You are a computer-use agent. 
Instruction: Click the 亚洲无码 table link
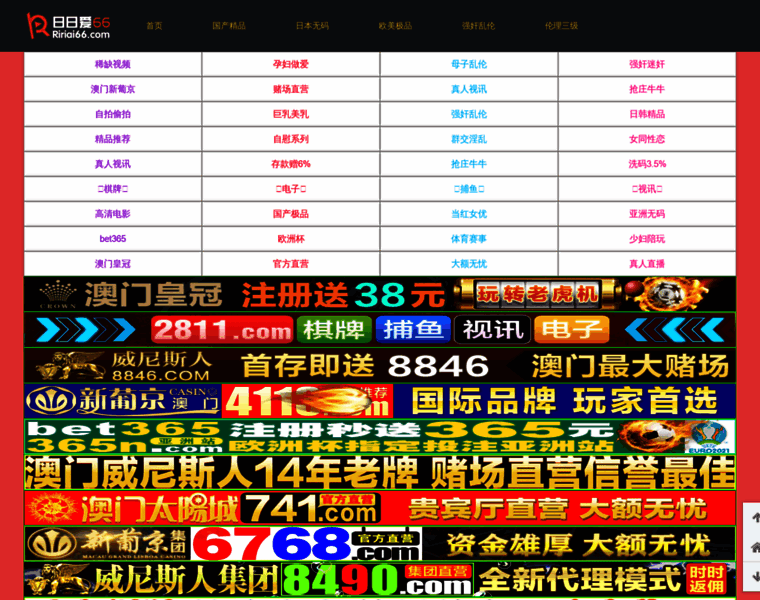point(647,214)
